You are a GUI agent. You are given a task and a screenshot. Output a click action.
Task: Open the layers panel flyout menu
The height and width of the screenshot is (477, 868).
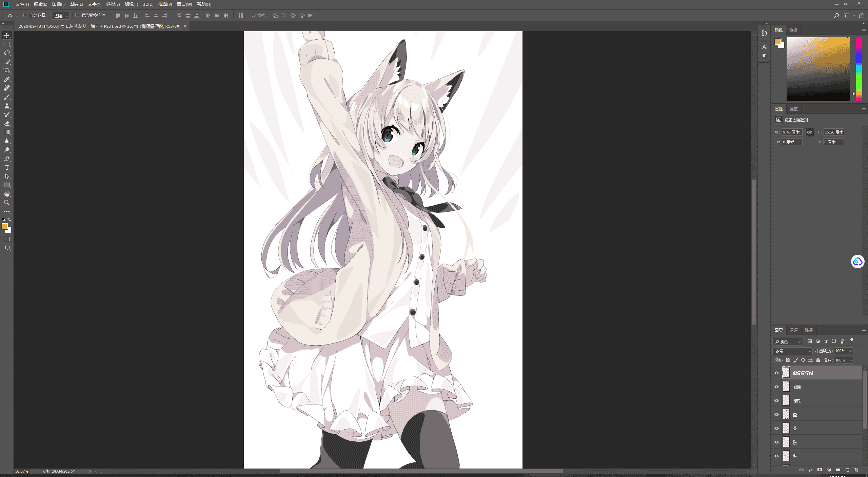tap(864, 330)
